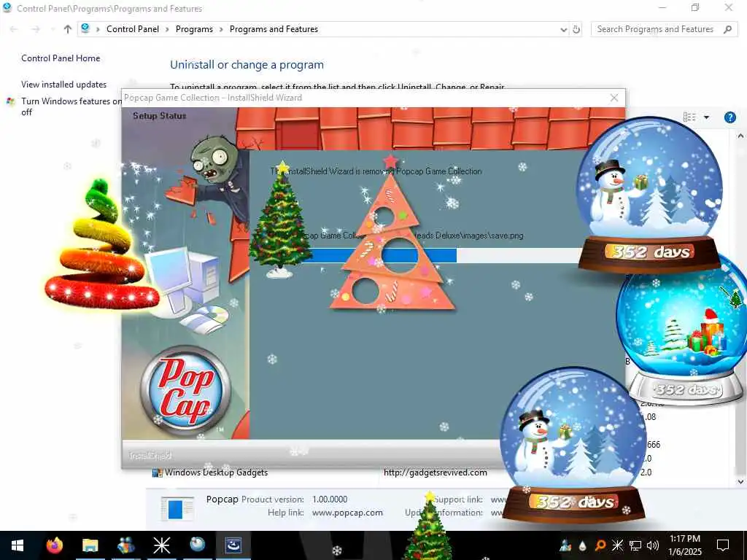The width and height of the screenshot is (747, 560).
Task: Click the change view icon
Action: [x=689, y=117]
